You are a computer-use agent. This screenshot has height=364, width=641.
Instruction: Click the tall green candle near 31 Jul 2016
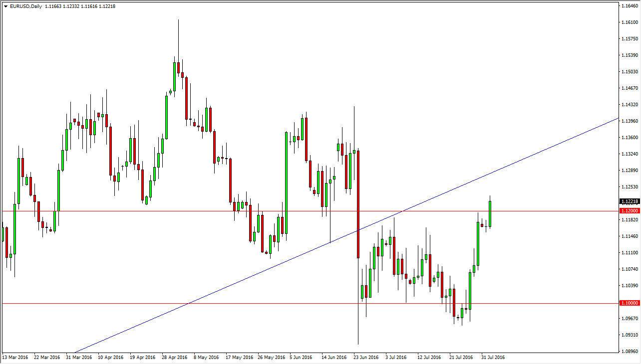[x=490, y=214]
